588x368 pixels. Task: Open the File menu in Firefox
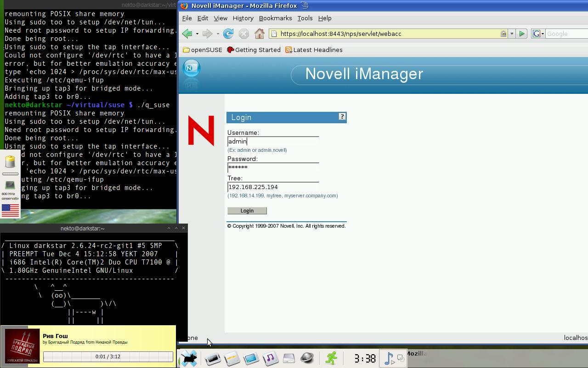point(187,18)
